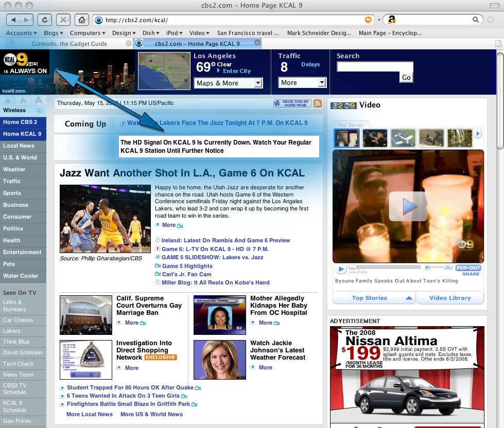Open the iPod bookmarks menu
Image resolution: width=504 pixels, height=428 pixels.
click(x=174, y=33)
